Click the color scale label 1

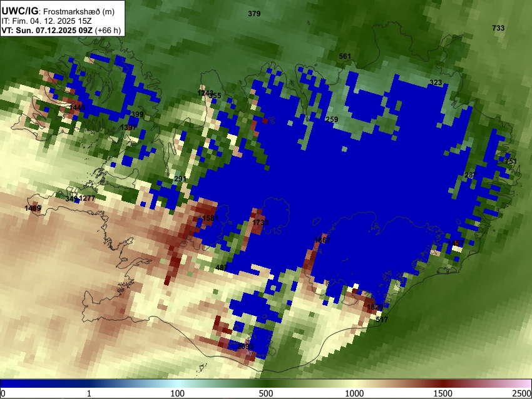(x=89, y=393)
